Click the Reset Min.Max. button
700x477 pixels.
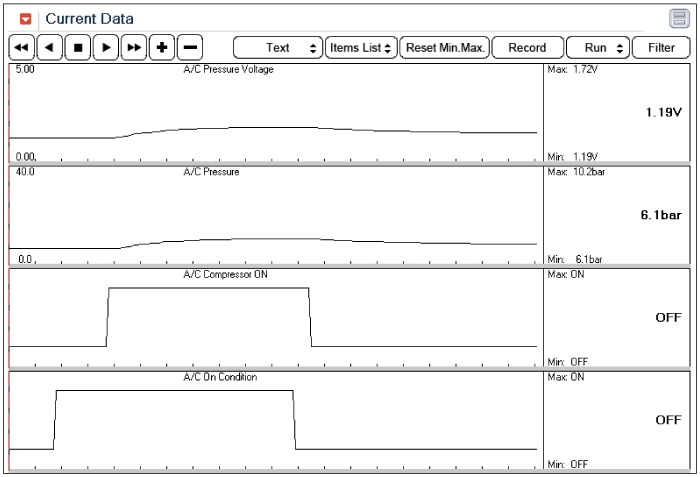click(445, 48)
